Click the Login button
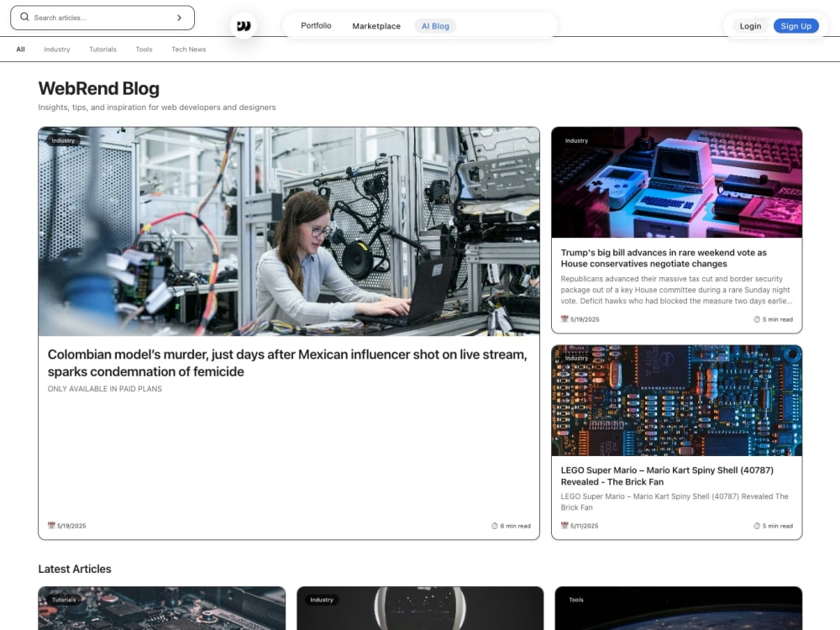The width and height of the screenshot is (840, 630). [x=750, y=26]
